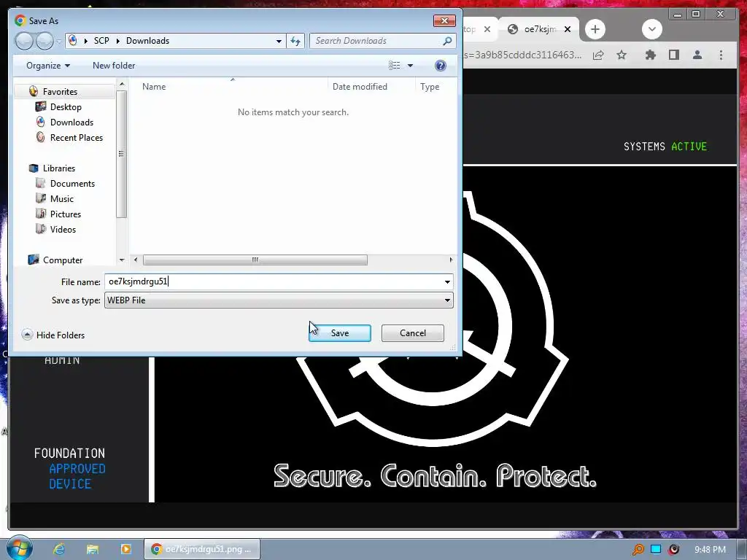
Task: Click the search magnifier in Search Downloads
Action: pos(447,41)
